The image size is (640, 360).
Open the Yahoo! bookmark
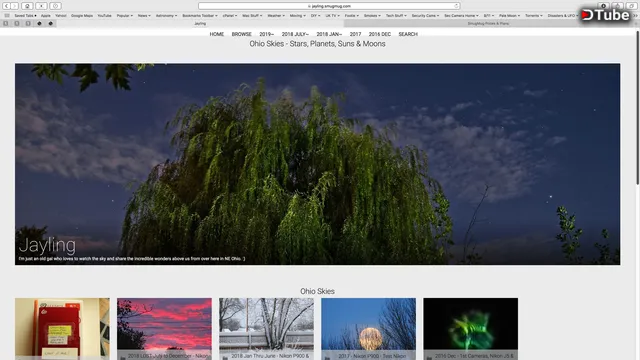pos(61,16)
